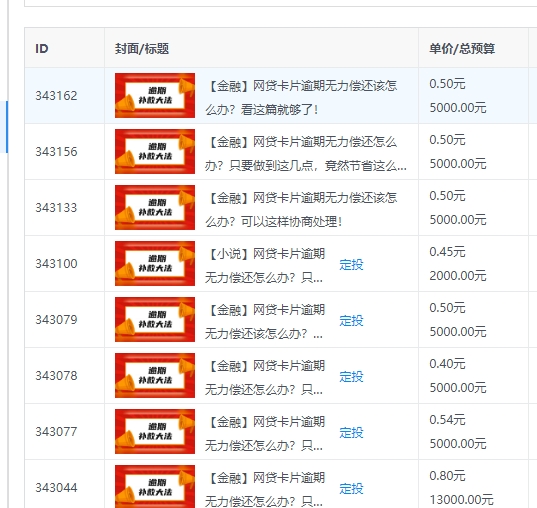
Task: Open 定投 link for ID 343078
Action: point(351,377)
